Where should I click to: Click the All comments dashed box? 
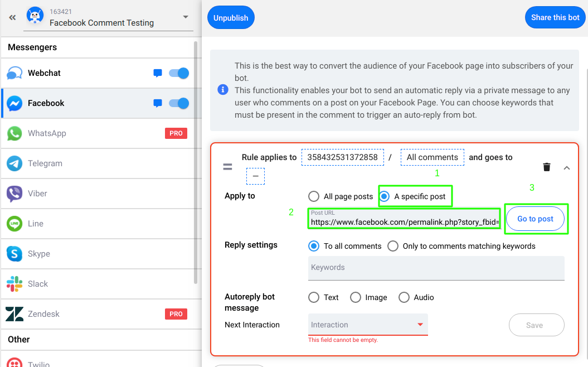pyautogui.click(x=433, y=157)
